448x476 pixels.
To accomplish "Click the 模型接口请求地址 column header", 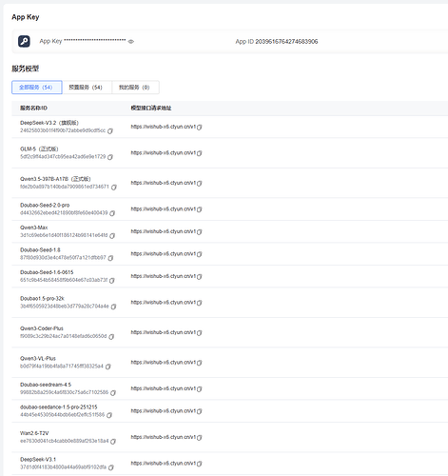I will [151, 109].
